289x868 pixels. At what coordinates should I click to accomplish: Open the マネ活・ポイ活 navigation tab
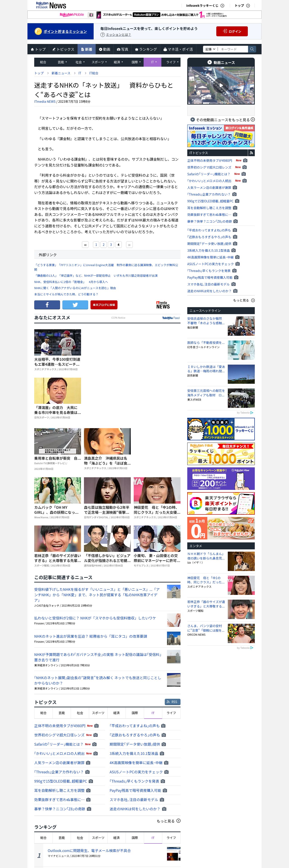coord(178,49)
